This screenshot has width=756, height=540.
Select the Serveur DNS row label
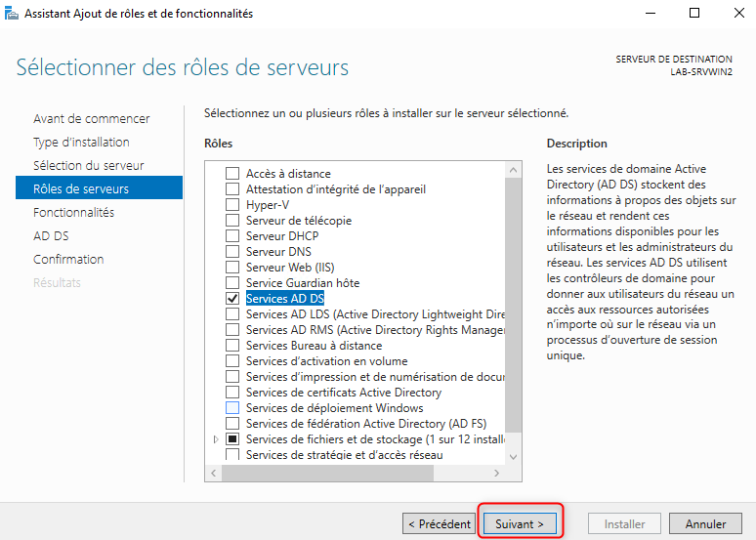point(278,252)
